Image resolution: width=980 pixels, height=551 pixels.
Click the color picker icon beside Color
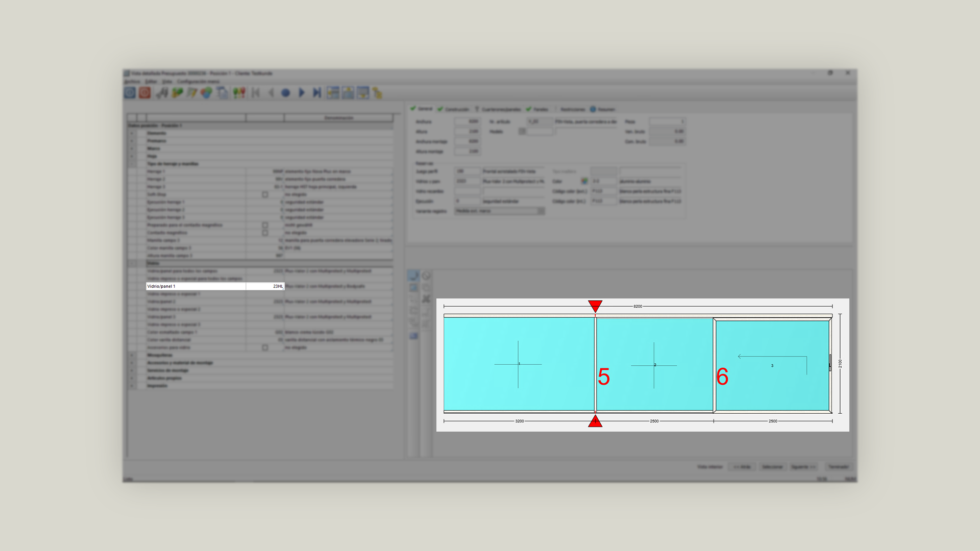[584, 181]
